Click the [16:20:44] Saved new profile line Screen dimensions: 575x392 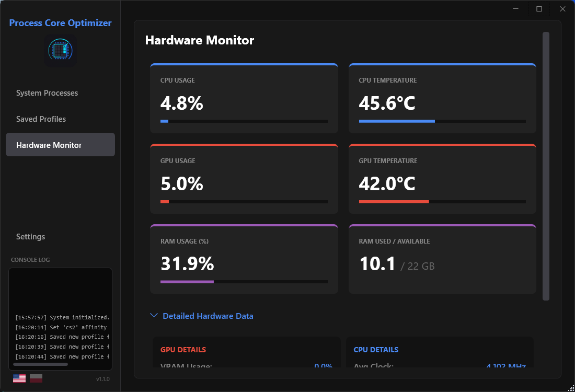click(x=62, y=357)
